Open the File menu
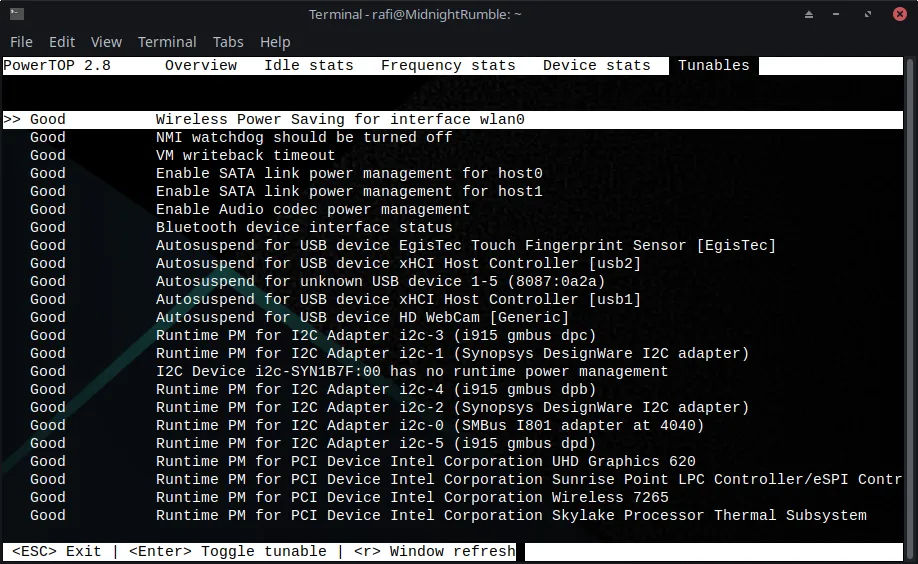This screenshot has height=564, width=918. pos(21,42)
